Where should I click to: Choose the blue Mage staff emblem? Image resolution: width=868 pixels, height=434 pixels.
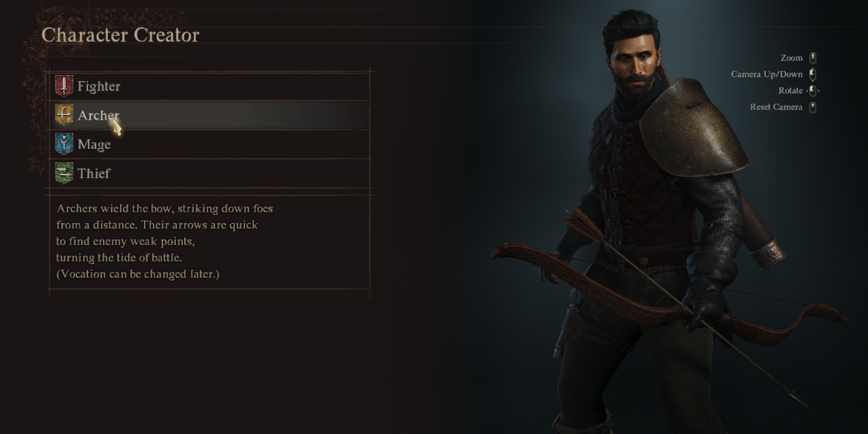(x=64, y=144)
